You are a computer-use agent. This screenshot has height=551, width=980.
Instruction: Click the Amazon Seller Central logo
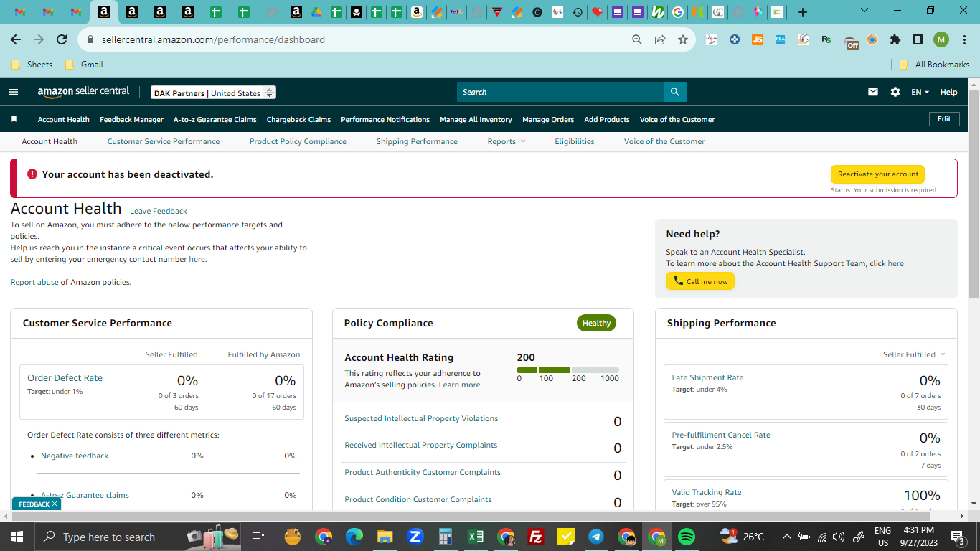pos(84,92)
